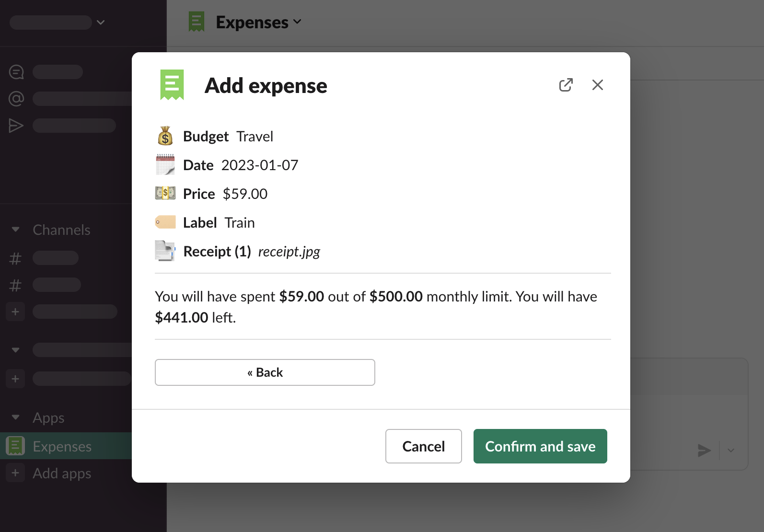This screenshot has width=764, height=532.
Task: Open the Expenses header dropdown
Action: [x=297, y=22]
